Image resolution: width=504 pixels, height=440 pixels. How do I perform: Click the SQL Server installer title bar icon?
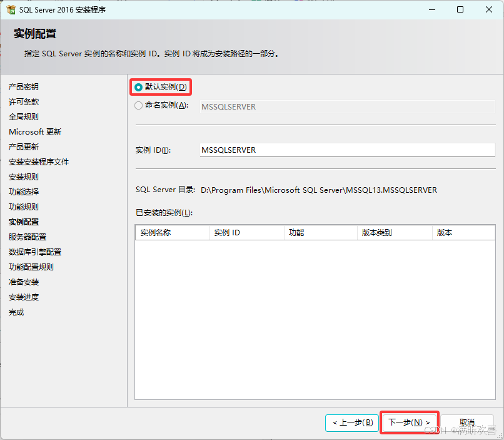click(11, 9)
